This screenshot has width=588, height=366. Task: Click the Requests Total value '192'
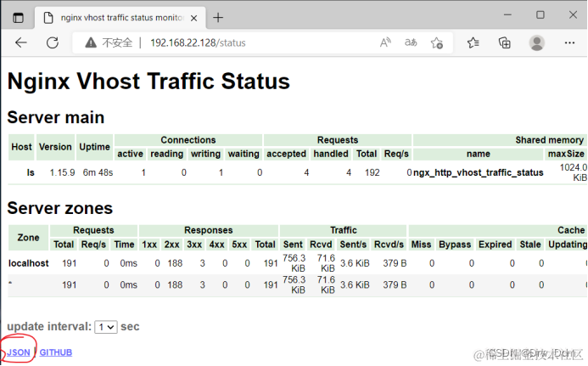pos(372,172)
